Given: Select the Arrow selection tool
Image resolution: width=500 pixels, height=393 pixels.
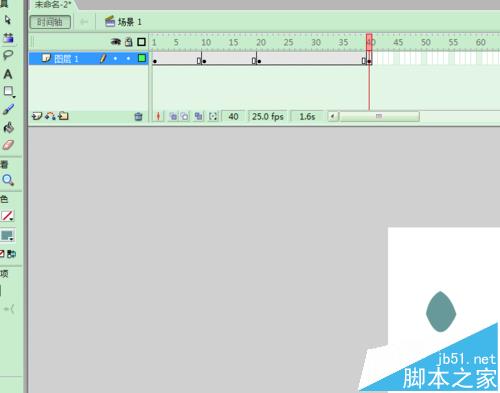Looking at the screenshot, I should 8,20.
